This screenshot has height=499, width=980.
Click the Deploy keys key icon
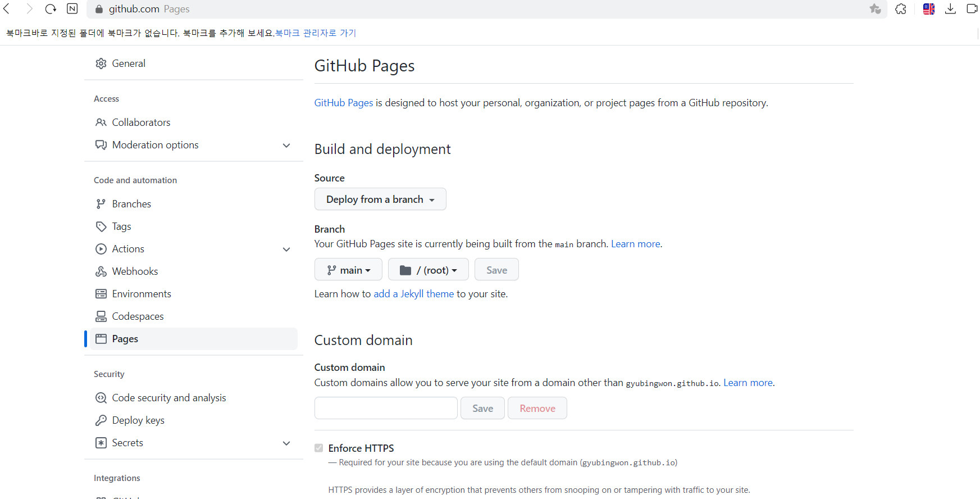point(101,420)
